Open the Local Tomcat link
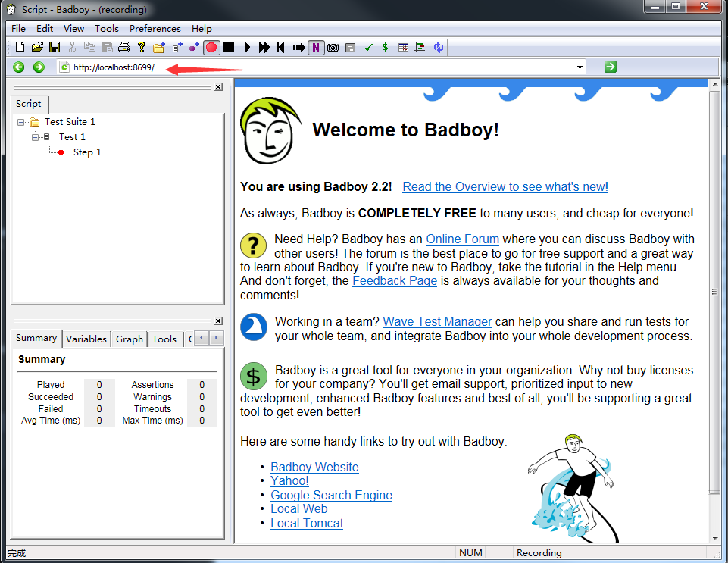This screenshot has width=728, height=563. coord(307,524)
